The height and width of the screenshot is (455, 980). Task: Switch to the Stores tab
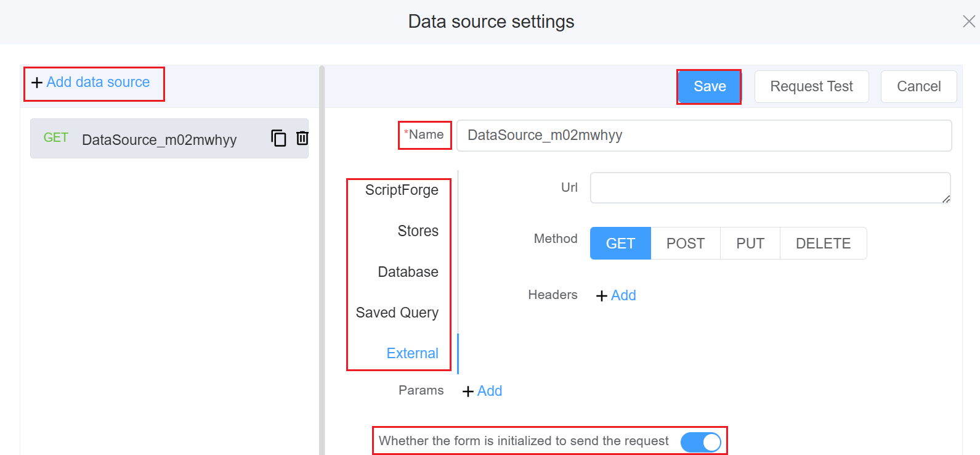point(418,231)
